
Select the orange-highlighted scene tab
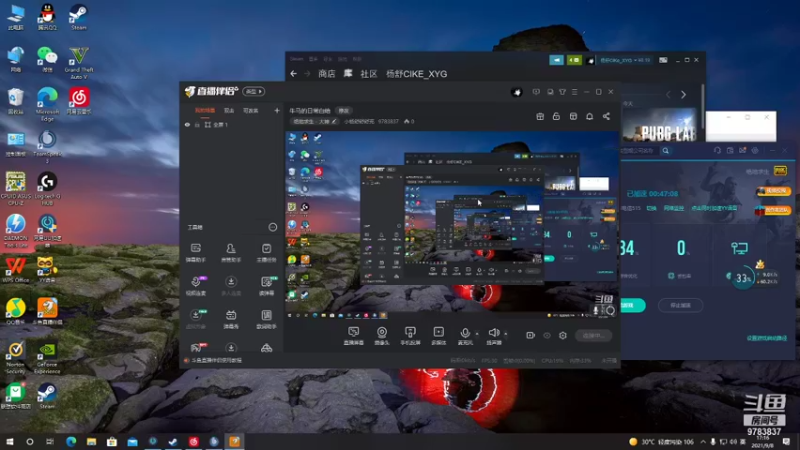coord(205,110)
